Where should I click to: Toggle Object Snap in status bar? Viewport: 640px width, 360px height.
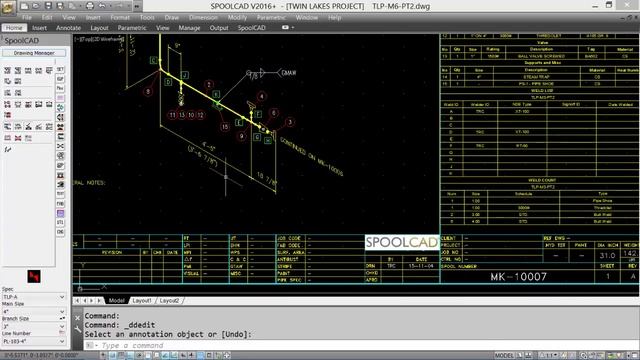tap(148, 356)
